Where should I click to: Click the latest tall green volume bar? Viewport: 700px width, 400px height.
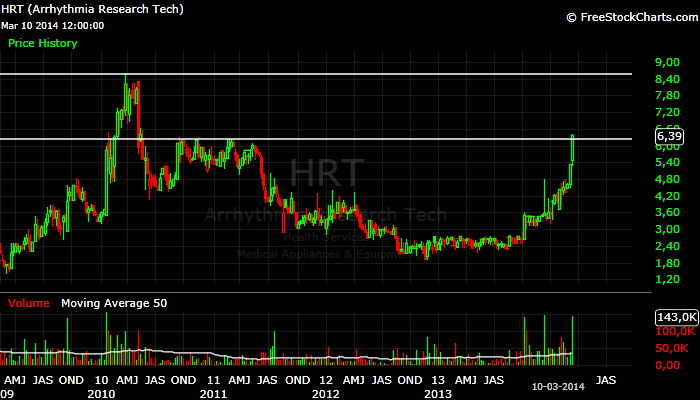pos(572,341)
